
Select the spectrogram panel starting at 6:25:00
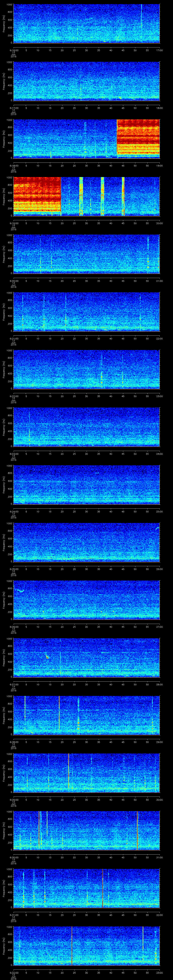86,543
